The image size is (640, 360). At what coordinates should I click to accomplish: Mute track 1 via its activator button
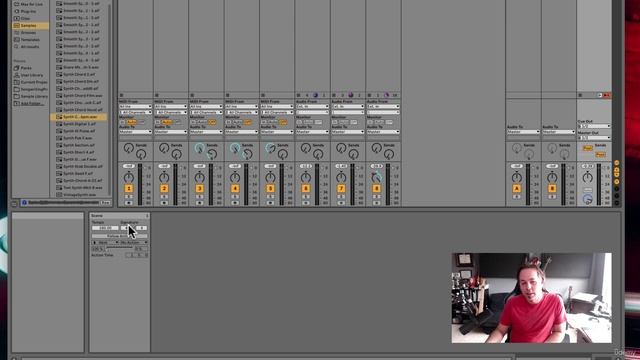(x=129, y=188)
